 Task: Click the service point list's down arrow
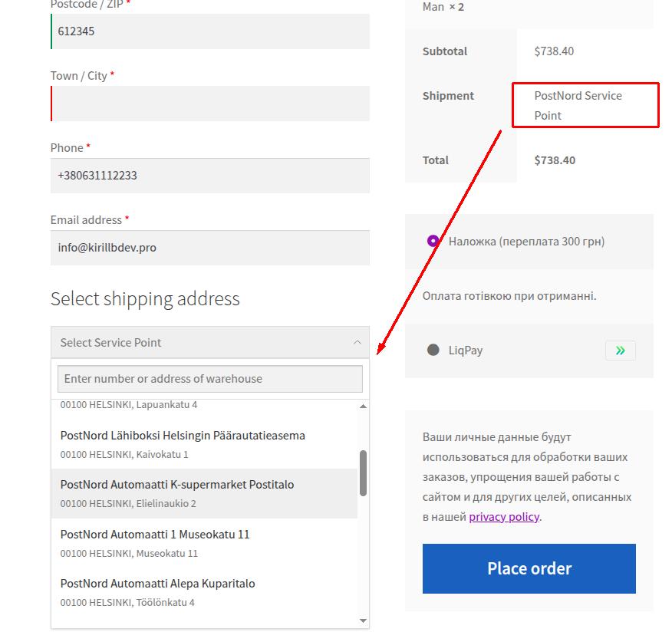point(363,620)
